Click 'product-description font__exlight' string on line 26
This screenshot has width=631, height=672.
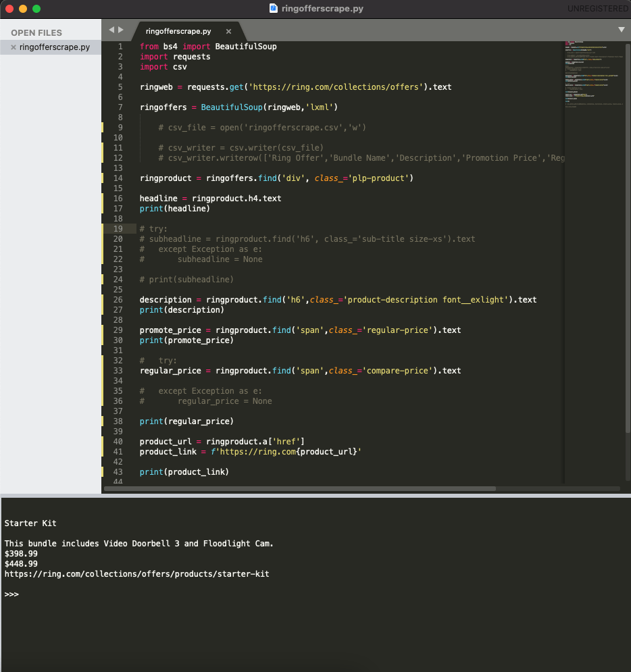click(x=428, y=300)
